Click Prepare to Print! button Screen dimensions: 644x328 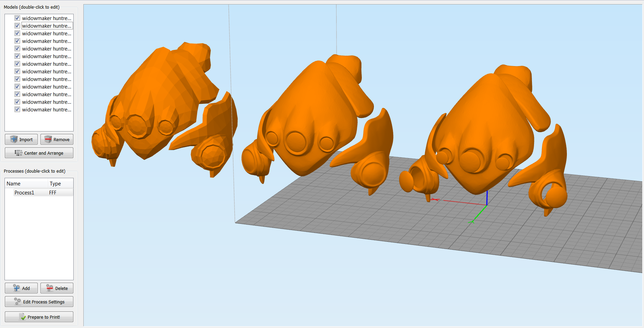(39, 317)
